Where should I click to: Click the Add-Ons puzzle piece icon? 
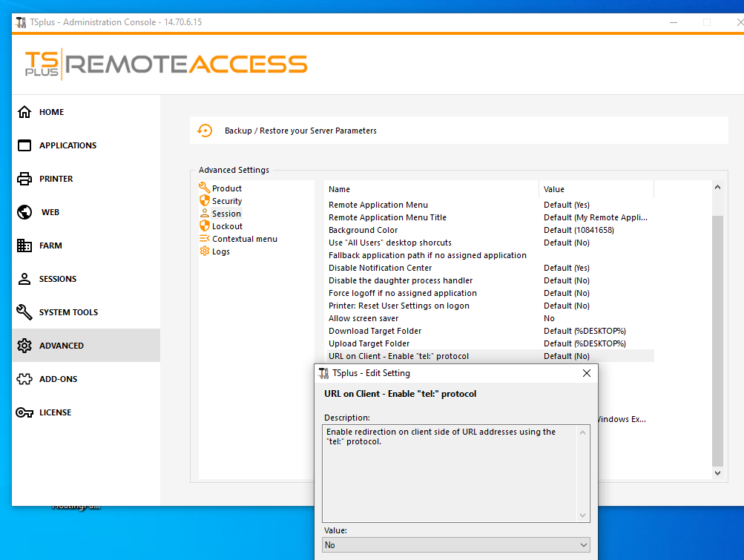coord(24,379)
